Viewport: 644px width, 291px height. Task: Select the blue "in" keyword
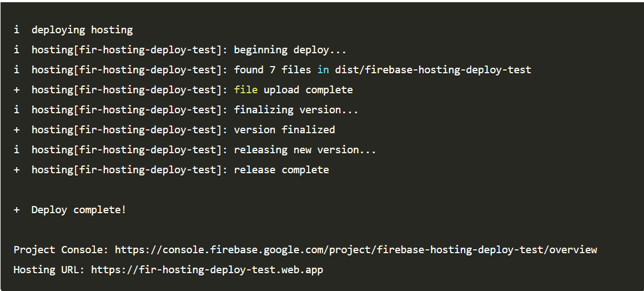tap(323, 70)
